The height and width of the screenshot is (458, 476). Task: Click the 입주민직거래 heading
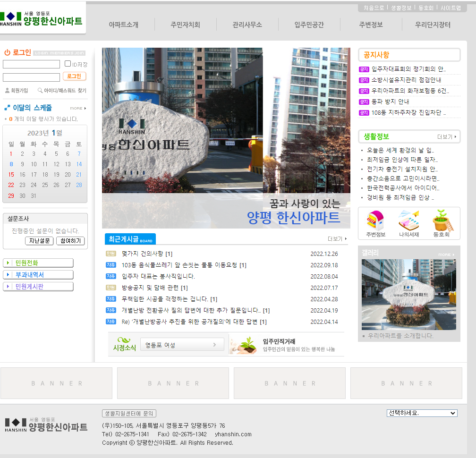coord(279,341)
